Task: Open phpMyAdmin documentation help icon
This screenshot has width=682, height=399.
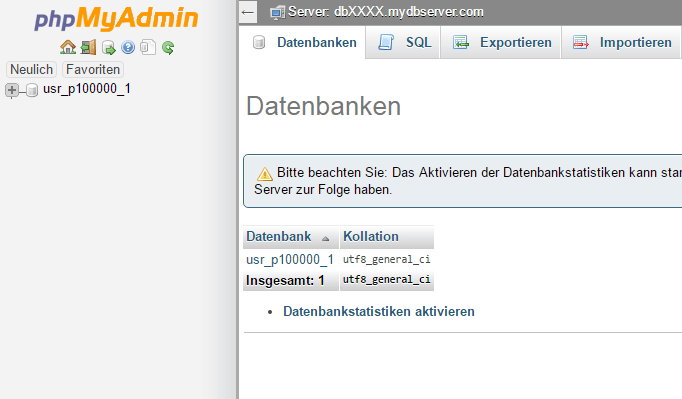Action: [128, 47]
